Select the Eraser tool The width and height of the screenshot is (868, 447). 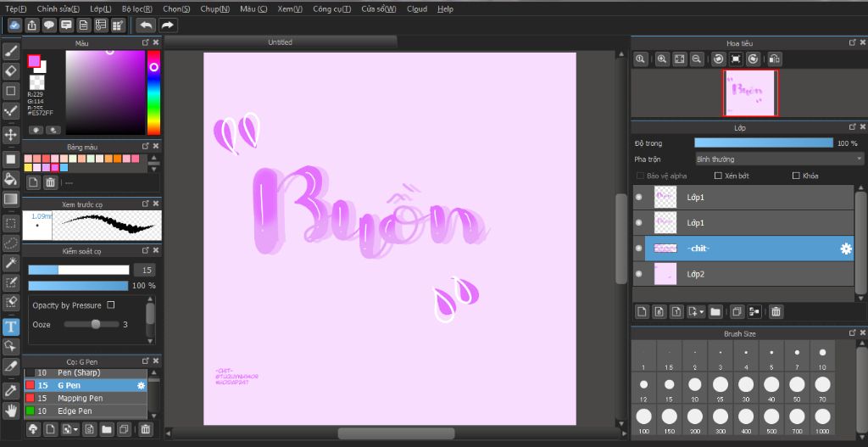coord(10,71)
